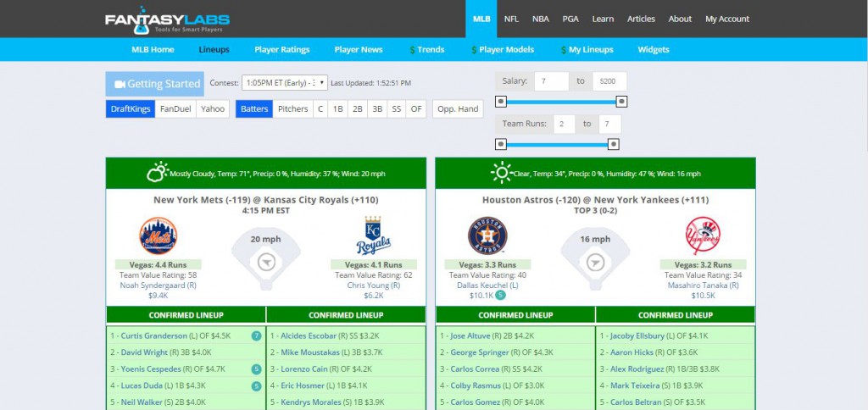Go to MLB Home
Image resolution: width=868 pixels, height=410 pixels.
[x=153, y=50]
